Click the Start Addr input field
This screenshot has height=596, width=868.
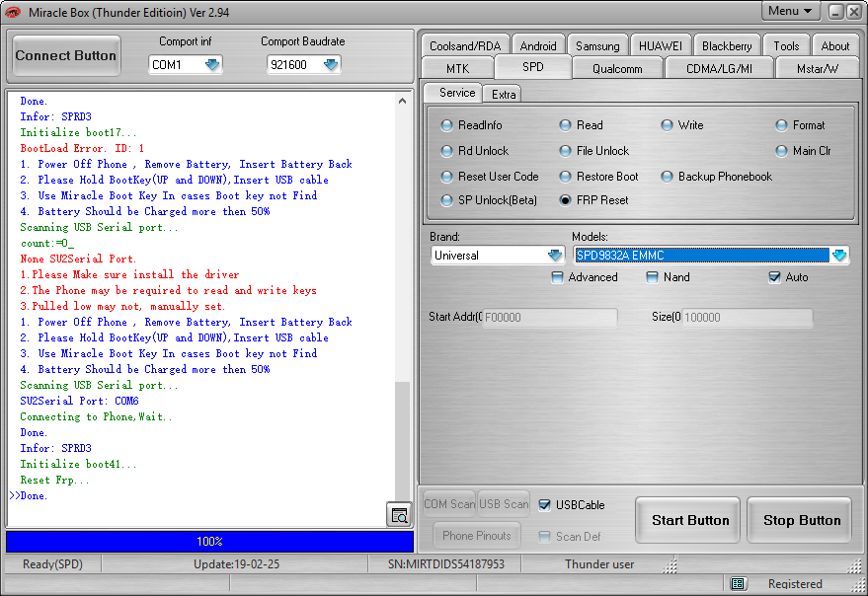click(x=550, y=317)
